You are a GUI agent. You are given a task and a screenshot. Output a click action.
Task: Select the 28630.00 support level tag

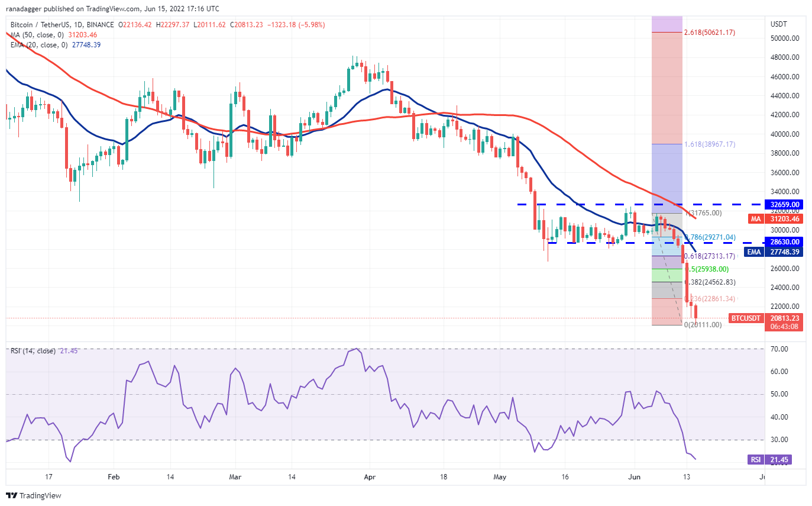tap(784, 242)
